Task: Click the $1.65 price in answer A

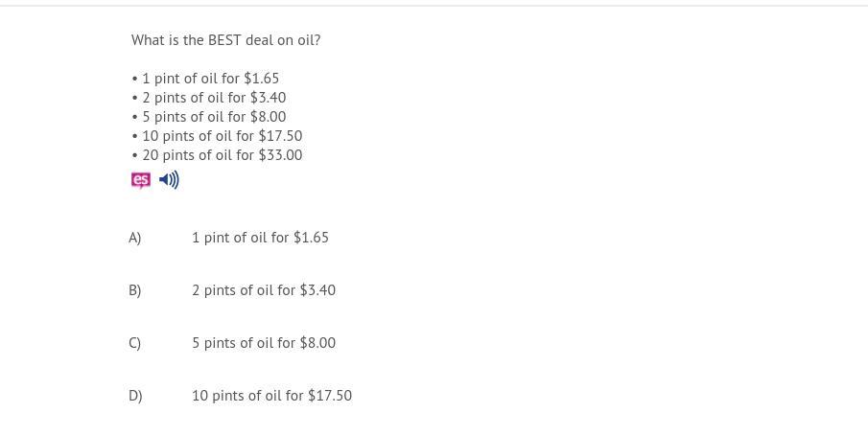Action: [311, 238]
